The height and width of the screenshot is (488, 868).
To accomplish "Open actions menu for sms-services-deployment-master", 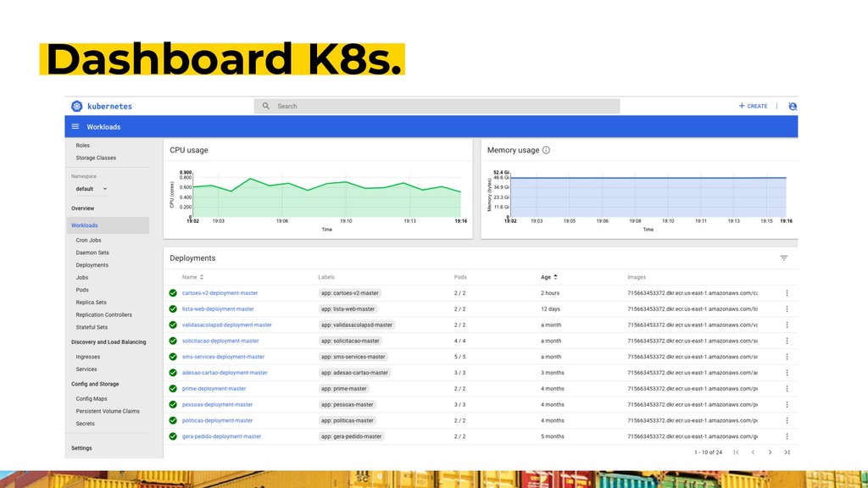I will click(x=787, y=357).
